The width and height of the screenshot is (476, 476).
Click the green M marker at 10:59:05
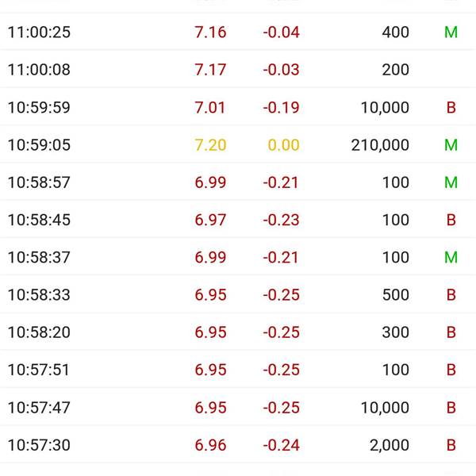[451, 145]
